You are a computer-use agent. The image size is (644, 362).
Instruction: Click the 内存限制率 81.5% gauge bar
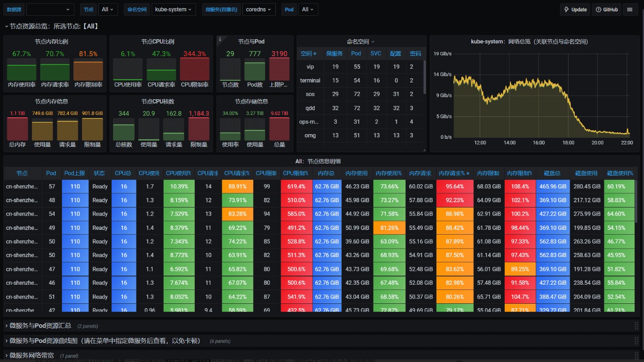coord(88,69)
